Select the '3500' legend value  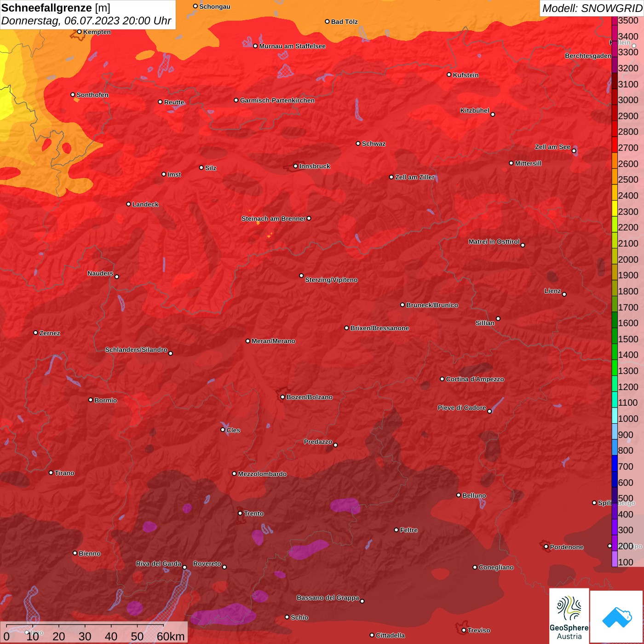click(628, 20)
